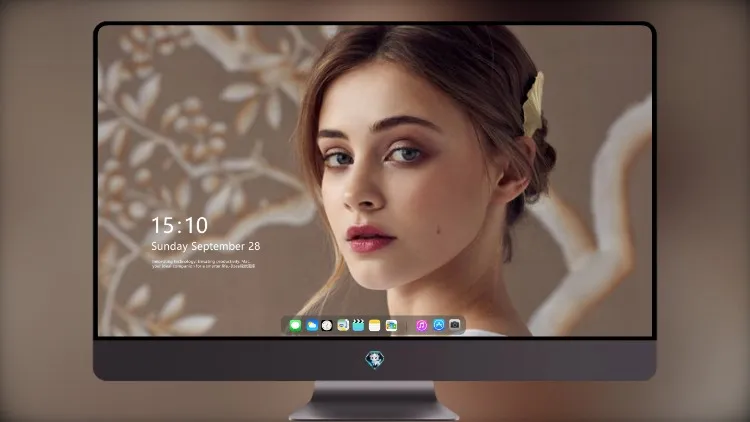
Task: Click the logo badge on the monitor chin
Action: [375, 360]
